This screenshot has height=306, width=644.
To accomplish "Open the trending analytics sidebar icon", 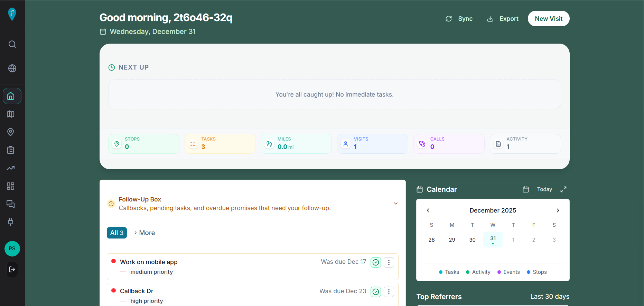I will [11, 168].
